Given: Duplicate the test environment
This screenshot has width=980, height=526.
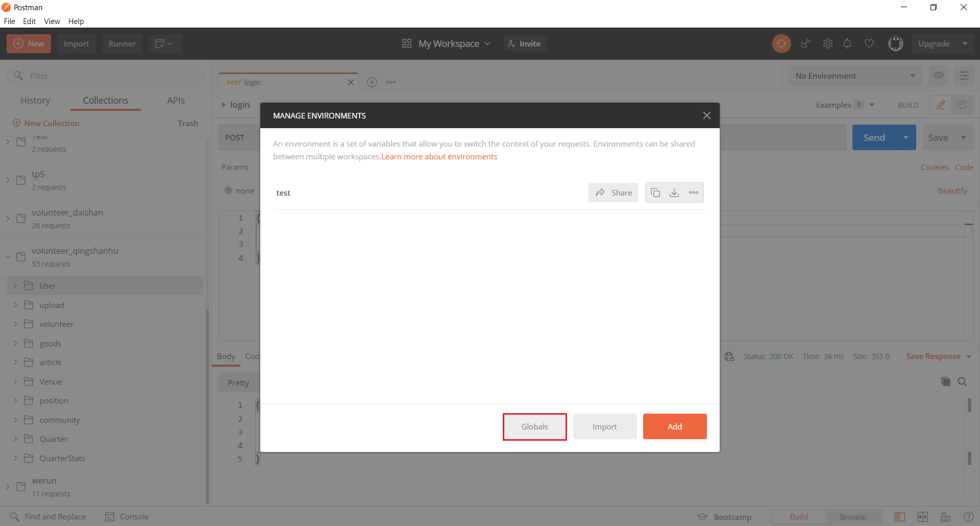Looking at the screenshot, I should (655, 193).
